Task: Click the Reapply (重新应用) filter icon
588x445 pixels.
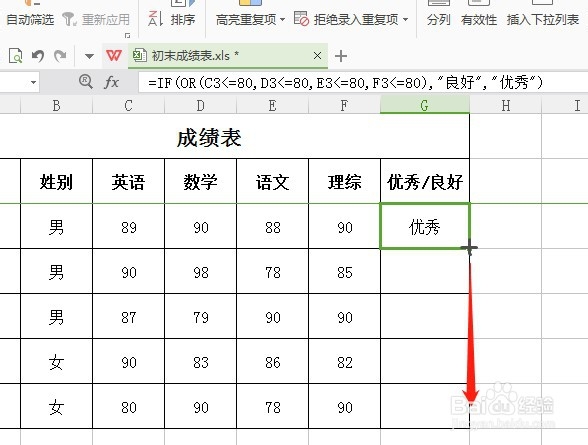Action: tap(70, 19)
